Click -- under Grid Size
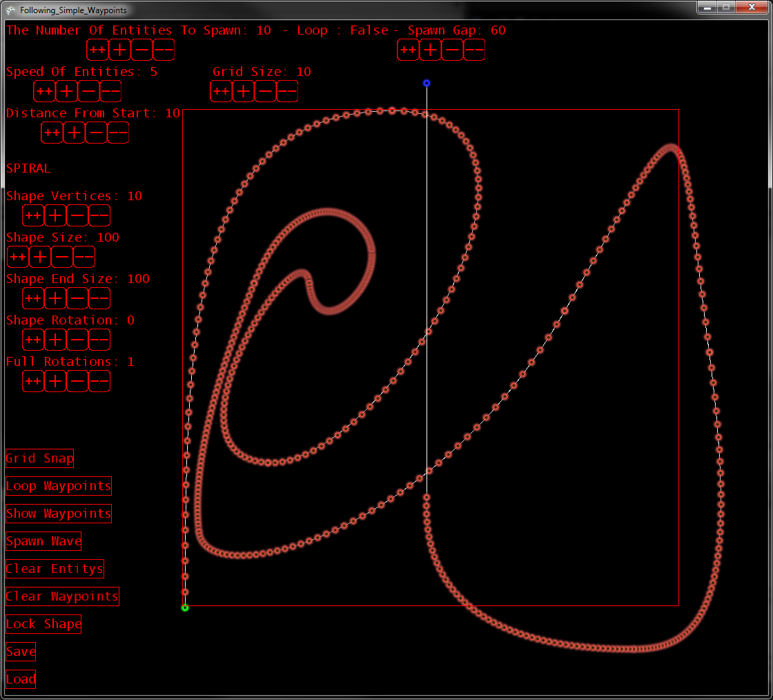Viewport: 773px width, 700px height. click(x=287, y=91)
